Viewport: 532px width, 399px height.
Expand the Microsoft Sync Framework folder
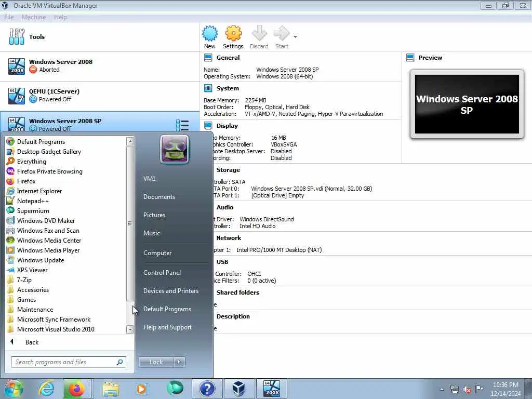click(x=66, y=319)
